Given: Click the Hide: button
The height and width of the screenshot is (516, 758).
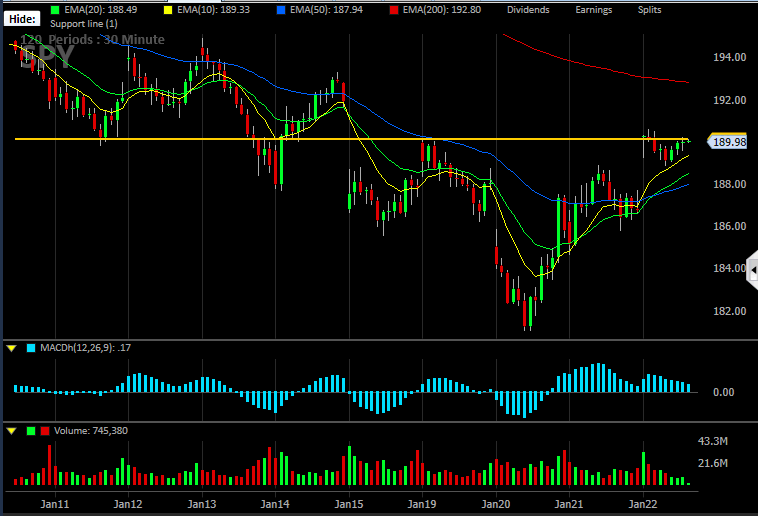Looking at the screenshot, I should pyautogui.click(x=22, y=19).
